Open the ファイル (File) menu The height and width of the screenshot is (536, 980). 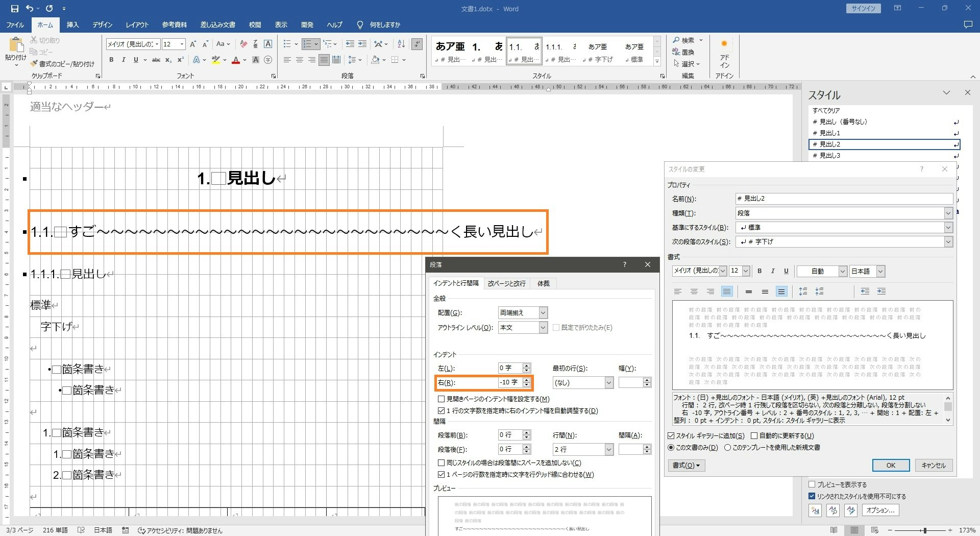tap(15, 25)
